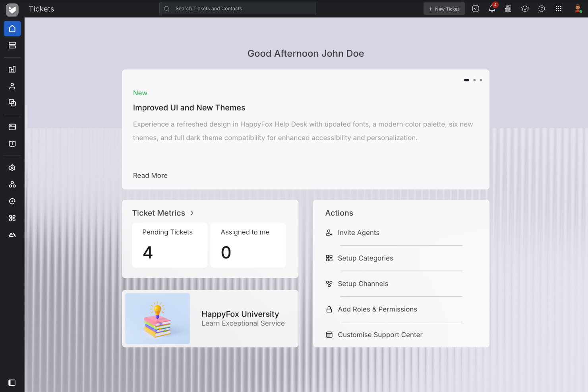This screenshot has width=588, height=392.
Task: Open HappyFox Academy graduation cap icon
Action: (x=525, y=8)
